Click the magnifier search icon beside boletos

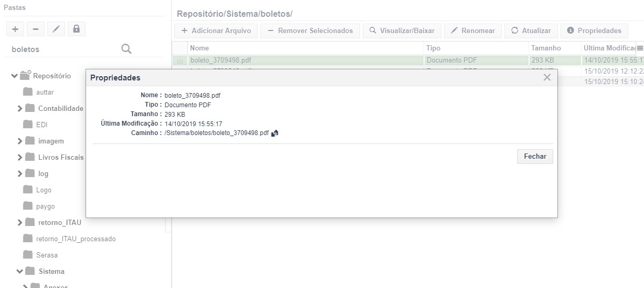click(126, 49)
